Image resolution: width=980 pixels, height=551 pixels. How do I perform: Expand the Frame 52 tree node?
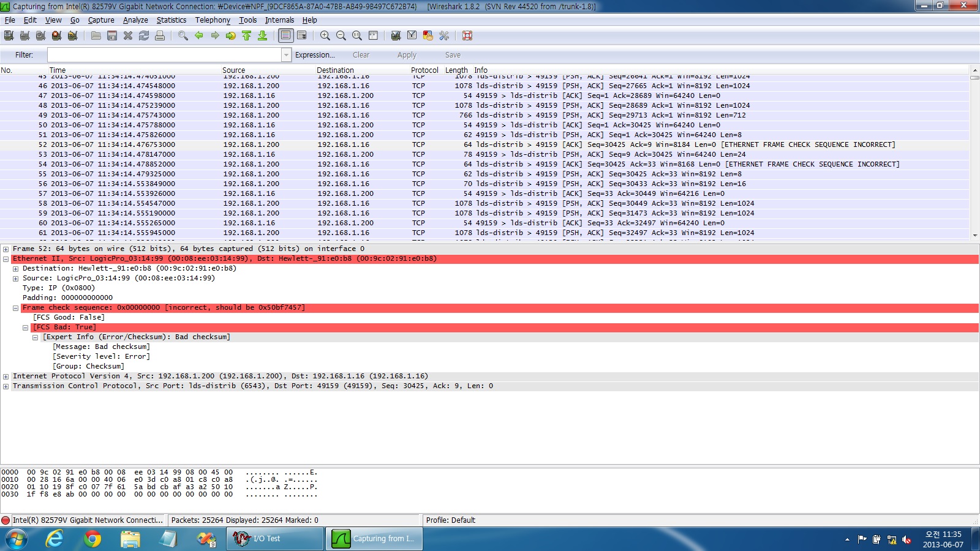[x=6, y=249]
